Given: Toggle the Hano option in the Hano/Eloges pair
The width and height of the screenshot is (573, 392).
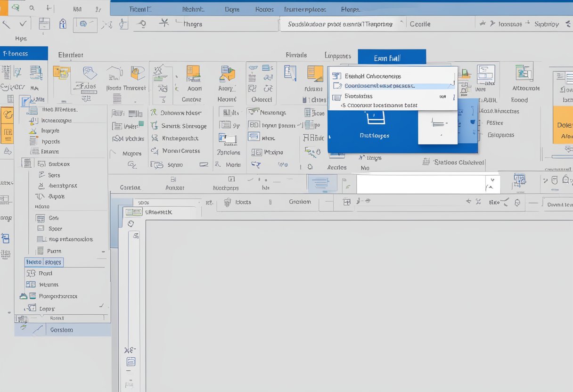Looking at the screenshot, I should pyautogui.click(x=34, y=261).
